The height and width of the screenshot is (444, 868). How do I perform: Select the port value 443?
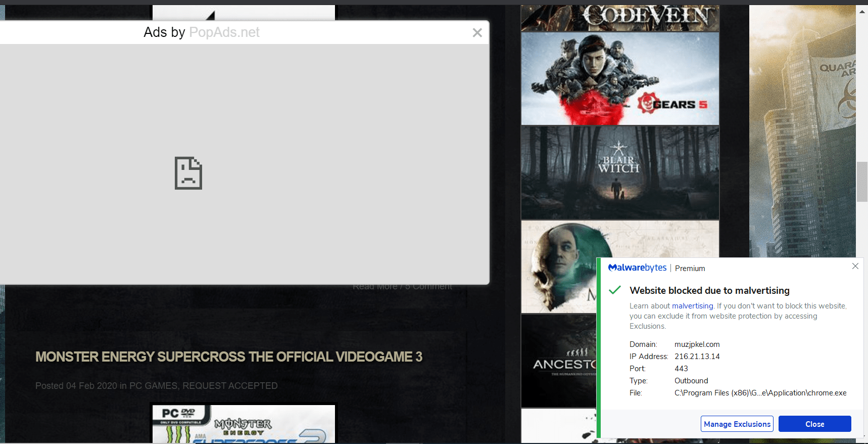(x=681, y=369)
